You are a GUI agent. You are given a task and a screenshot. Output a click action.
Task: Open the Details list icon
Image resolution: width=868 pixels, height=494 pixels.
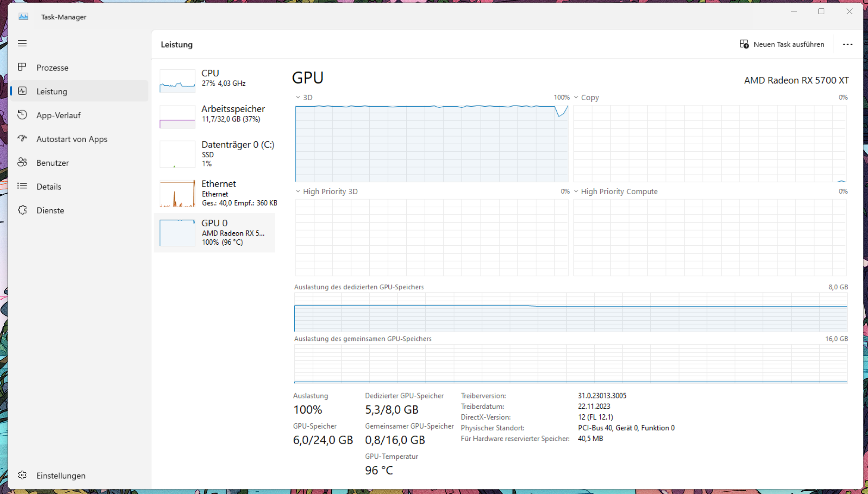point(22,186)
